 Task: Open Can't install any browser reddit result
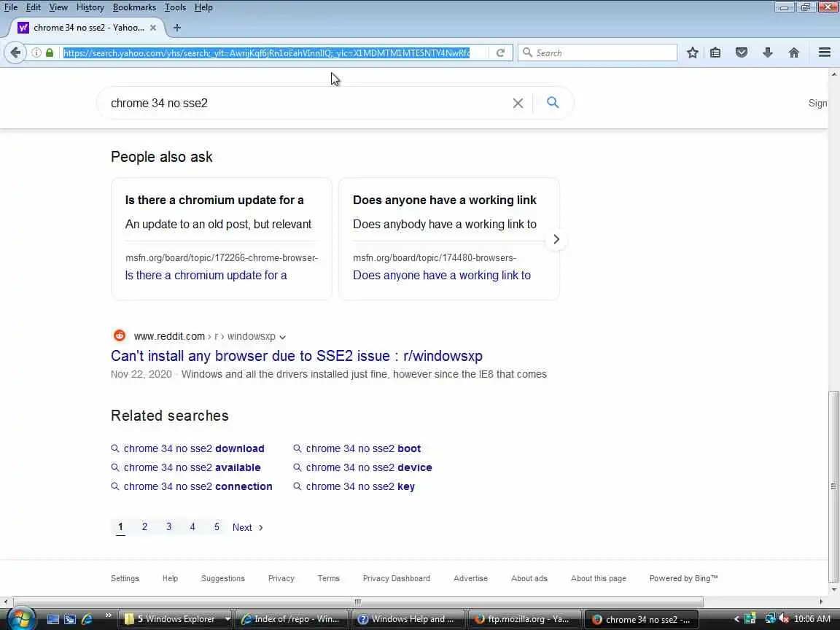click(296, 356)
